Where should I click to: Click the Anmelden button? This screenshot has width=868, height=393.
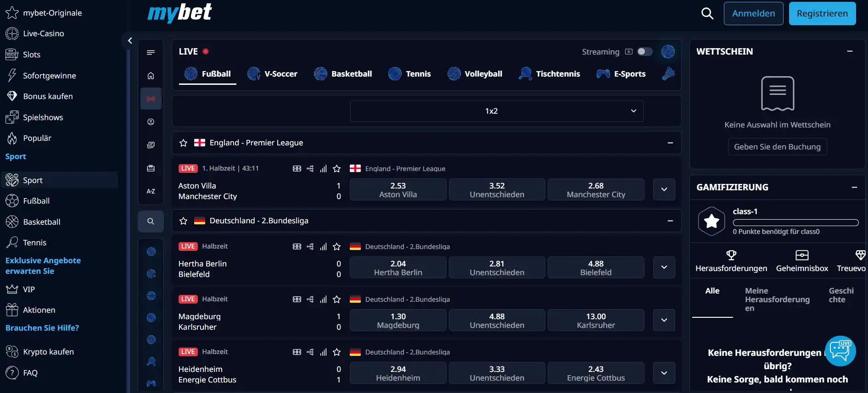(753, 13)
